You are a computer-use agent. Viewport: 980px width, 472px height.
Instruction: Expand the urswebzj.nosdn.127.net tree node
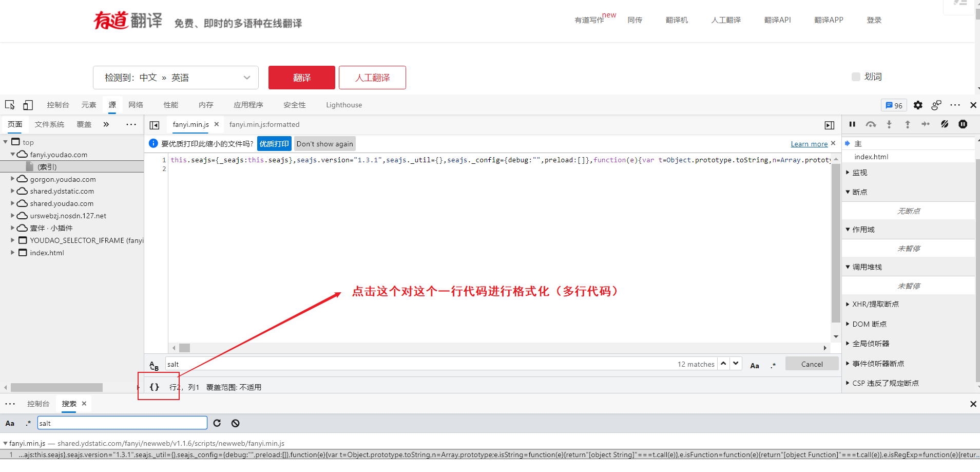click(x=13, y=216)
